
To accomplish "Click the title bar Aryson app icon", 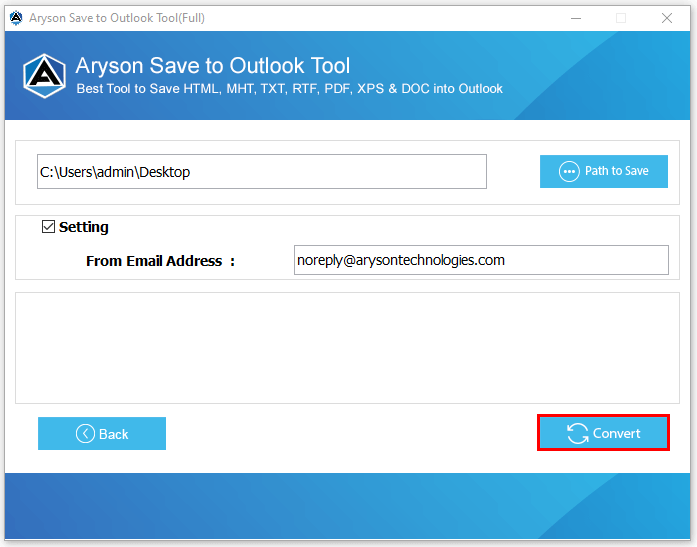I will coord(16,18).
